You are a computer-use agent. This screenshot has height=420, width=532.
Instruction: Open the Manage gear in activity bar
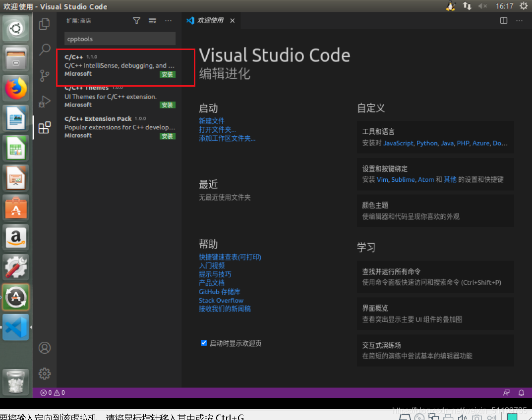(x=45, y=373)
